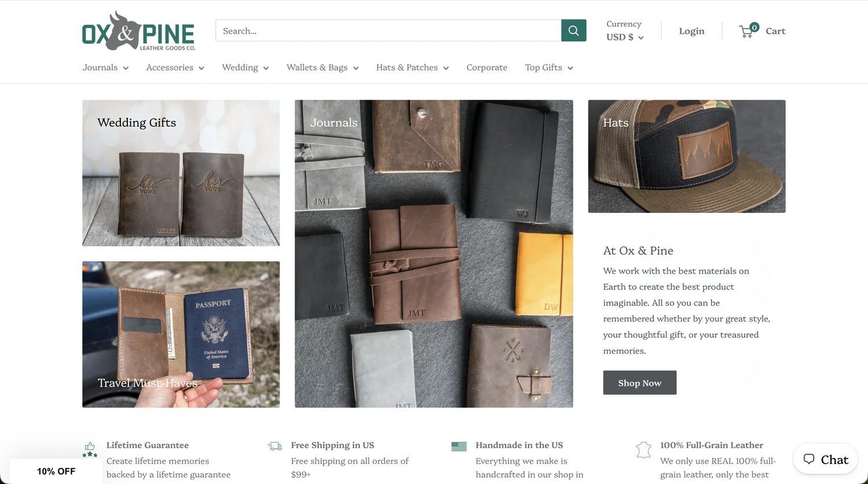Open the Corporate menu item
868x484 pixels.
coord(487,68)
